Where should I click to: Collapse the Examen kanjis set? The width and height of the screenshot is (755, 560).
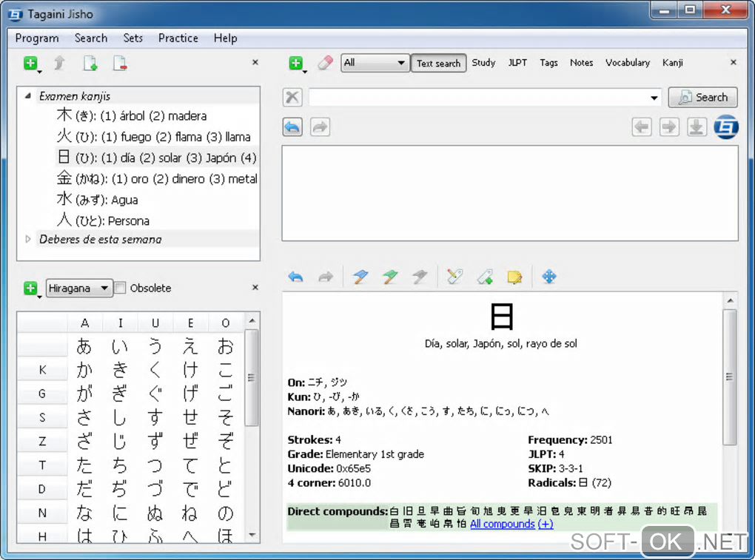28,95
